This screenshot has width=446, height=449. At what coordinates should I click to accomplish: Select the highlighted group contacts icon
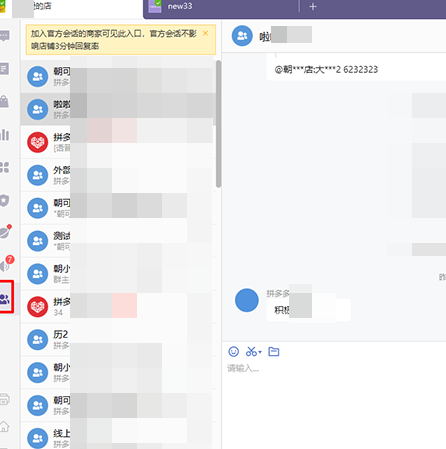click(x=6, y=297)
